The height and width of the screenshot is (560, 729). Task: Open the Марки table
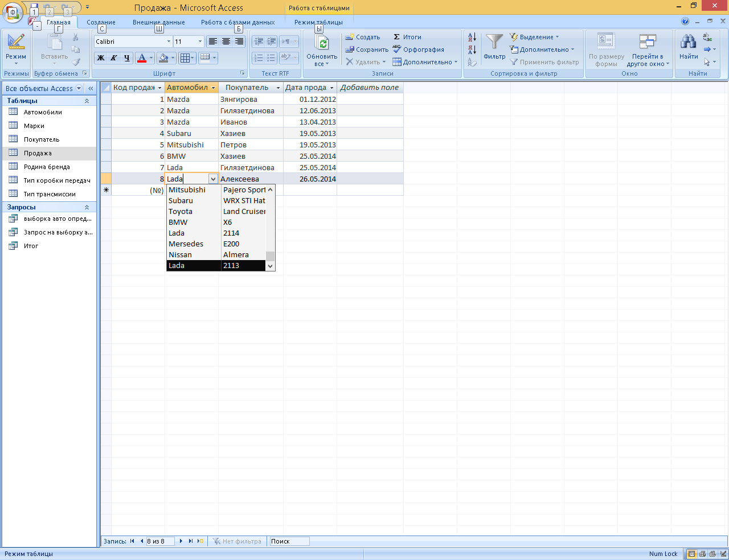click(34, 126)
